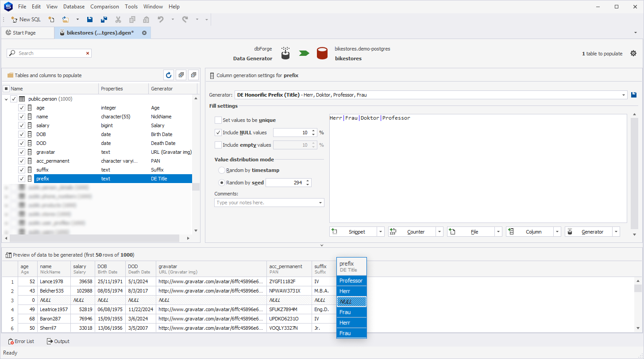Click the Cut scissors icon

[118, 20]
